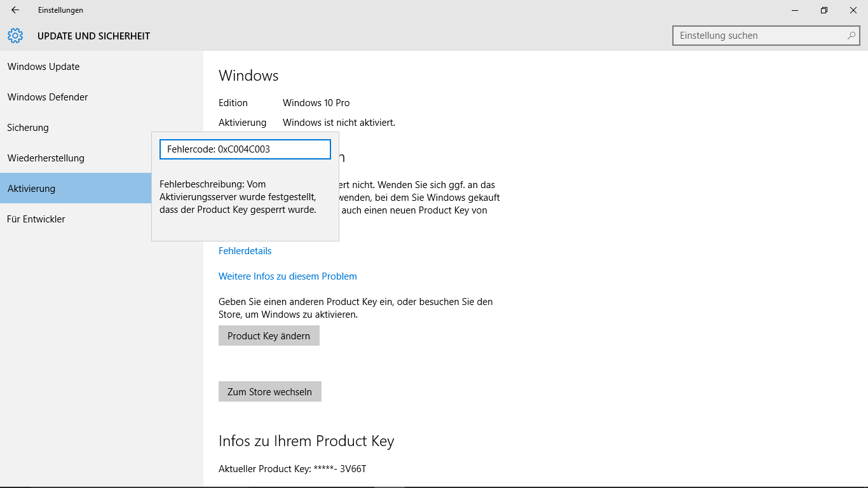The width and height of the screenshot is (868, 488).
Task: Click Product Key ändern button
Action: click(x=269, y=335)
